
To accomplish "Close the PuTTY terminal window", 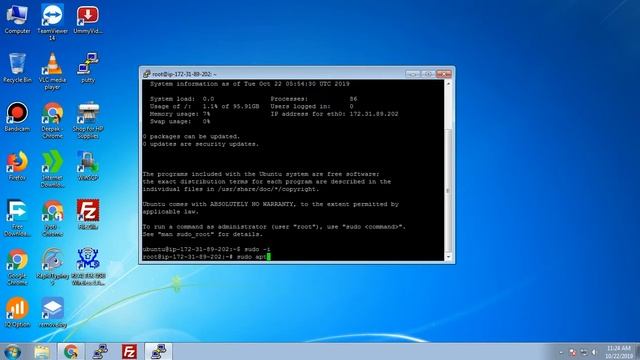I will (x=443, y=74).
